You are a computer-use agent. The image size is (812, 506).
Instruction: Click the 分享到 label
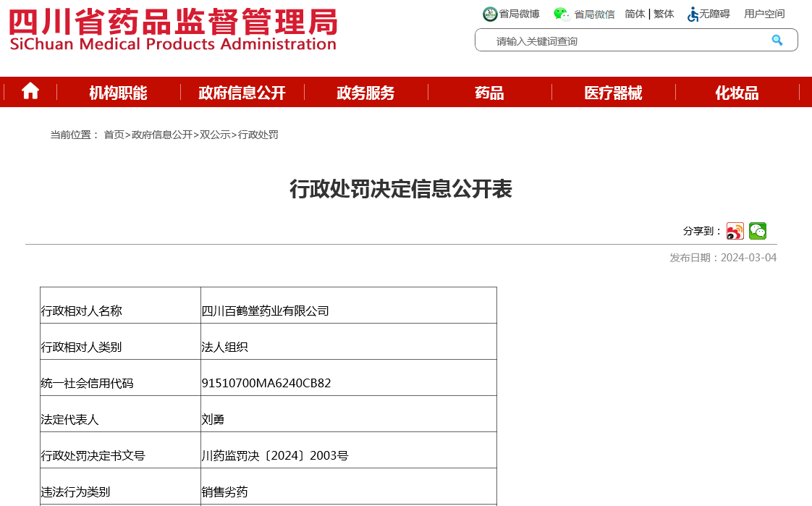(702, 231)
